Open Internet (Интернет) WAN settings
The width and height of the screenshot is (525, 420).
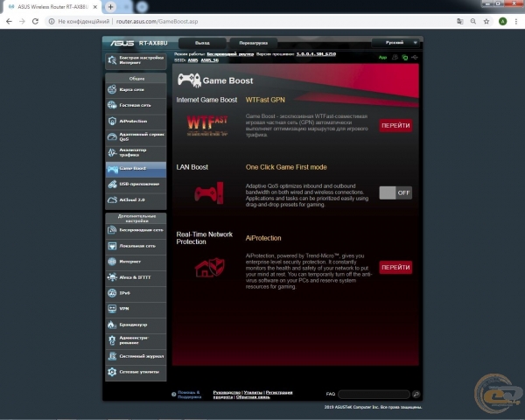(136, 262)
